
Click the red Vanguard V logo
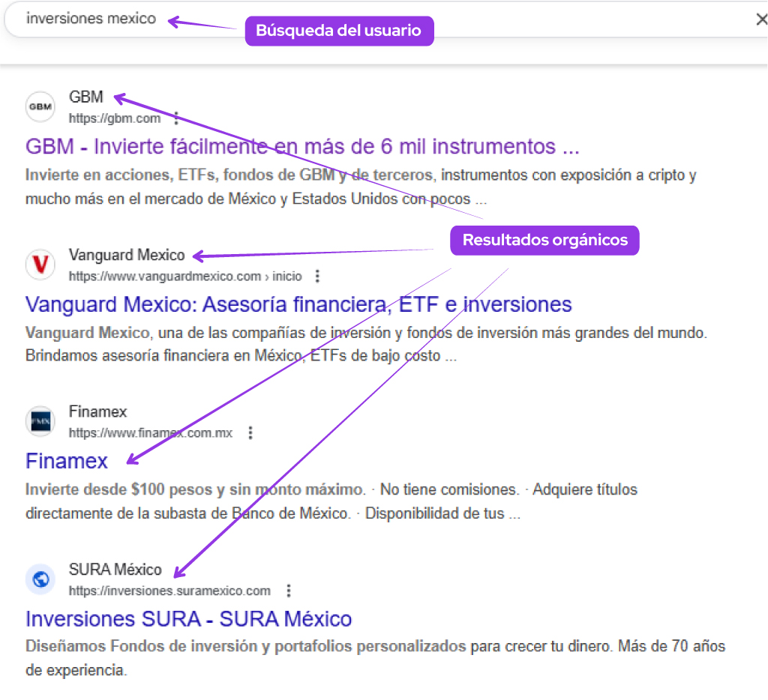(x=40, y=265)
